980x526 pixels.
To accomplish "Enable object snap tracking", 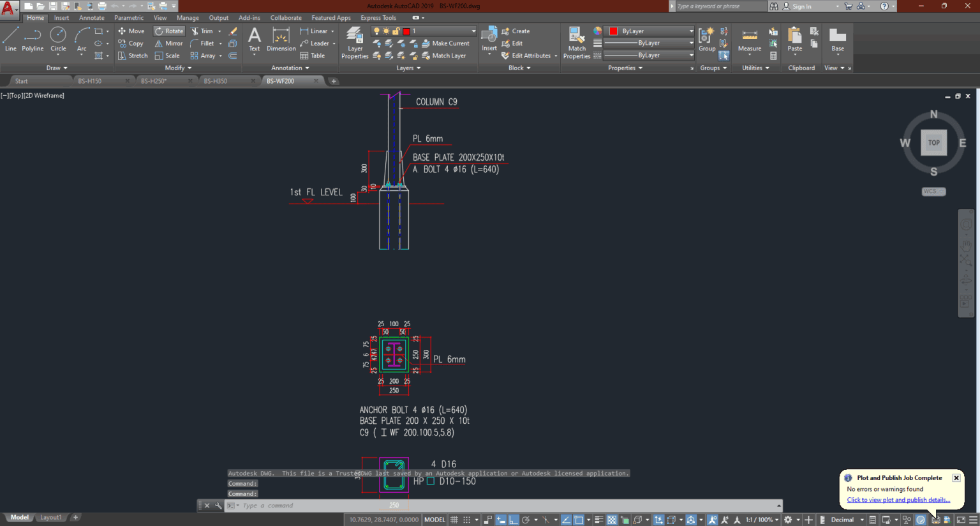I will pyautogui.click(x=565, y=519).
